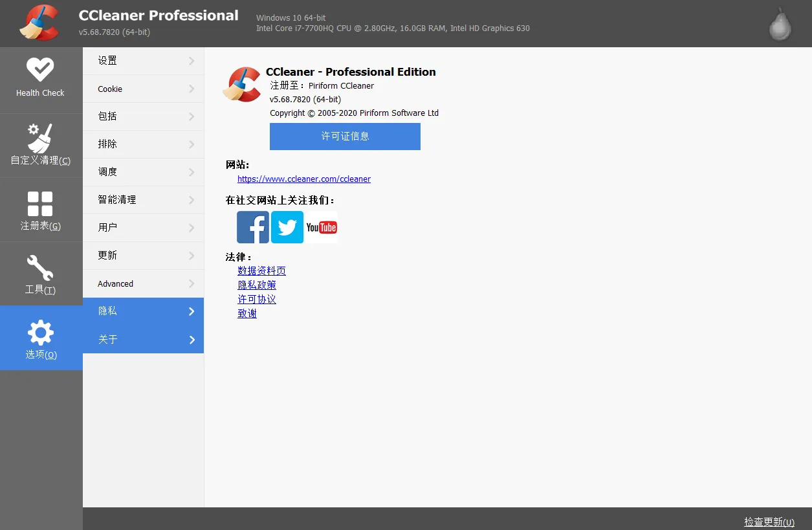
Task: Click the CCleaner logo beside Professional Edition
Action: 242,85
